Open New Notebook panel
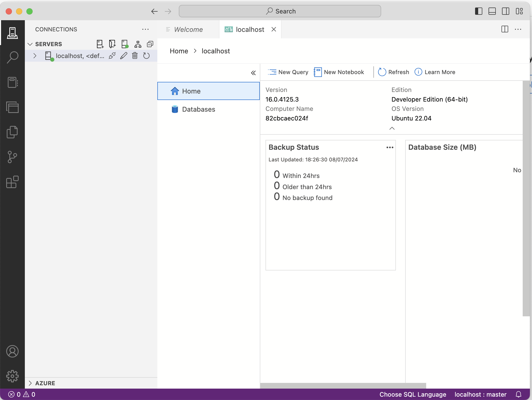 339,72
